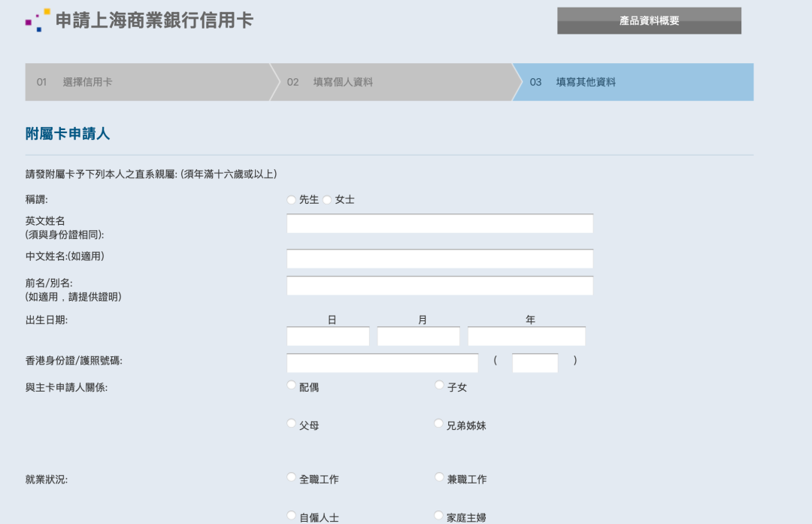Focus the 香港身份證/護照號碼 main field

(382, 363)
